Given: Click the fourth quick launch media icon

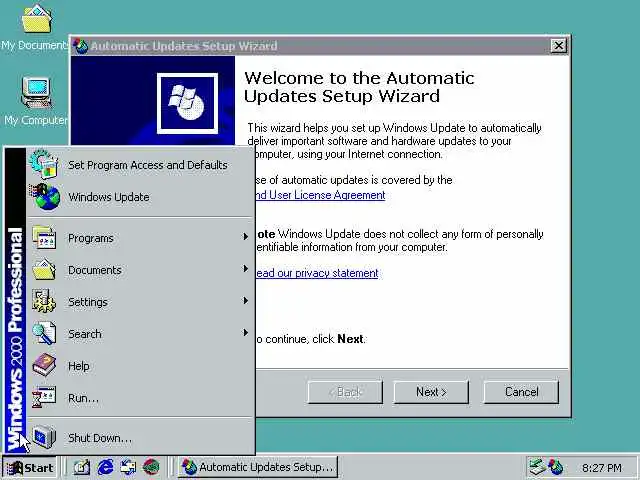Looking at the screenshot, I should pyautogui.click(x=151, y=467).
